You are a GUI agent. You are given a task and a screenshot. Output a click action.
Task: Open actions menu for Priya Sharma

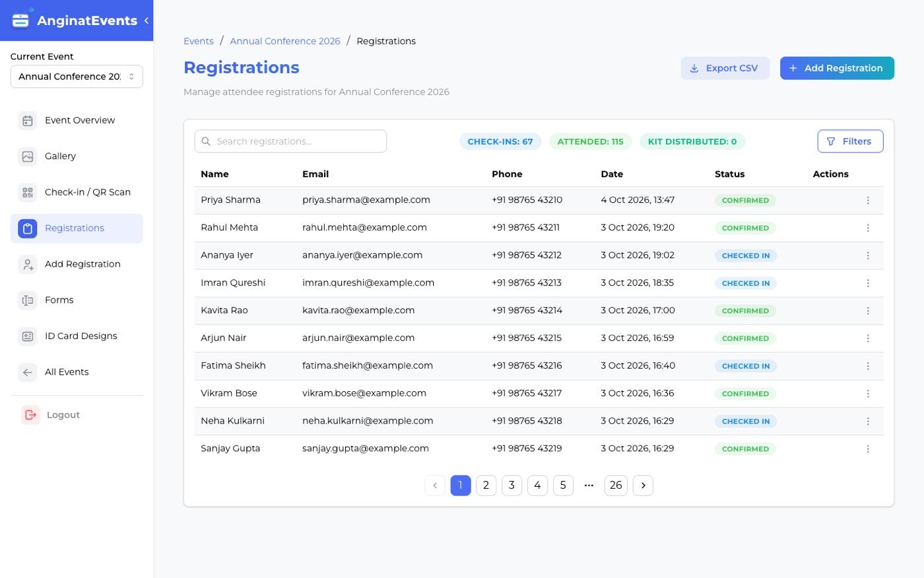point(868,200)
